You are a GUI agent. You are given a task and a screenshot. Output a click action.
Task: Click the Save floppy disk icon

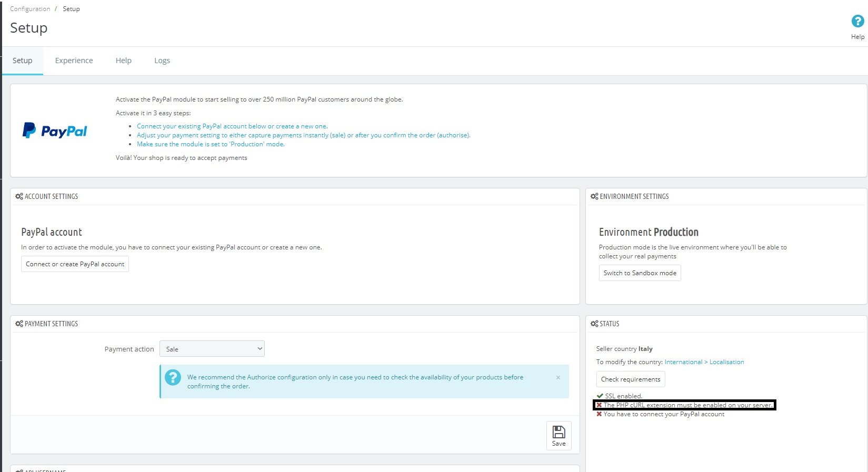(558, 432)
